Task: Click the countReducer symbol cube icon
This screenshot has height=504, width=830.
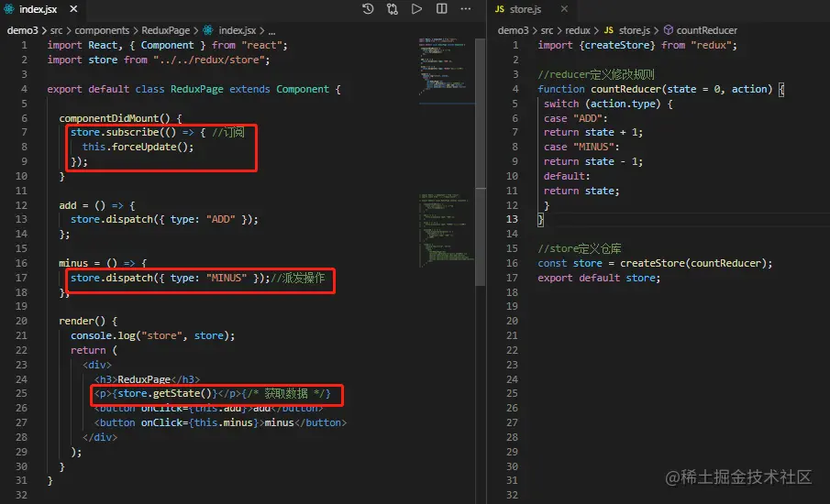Action: pyautogui.click(x=669, y=30)
